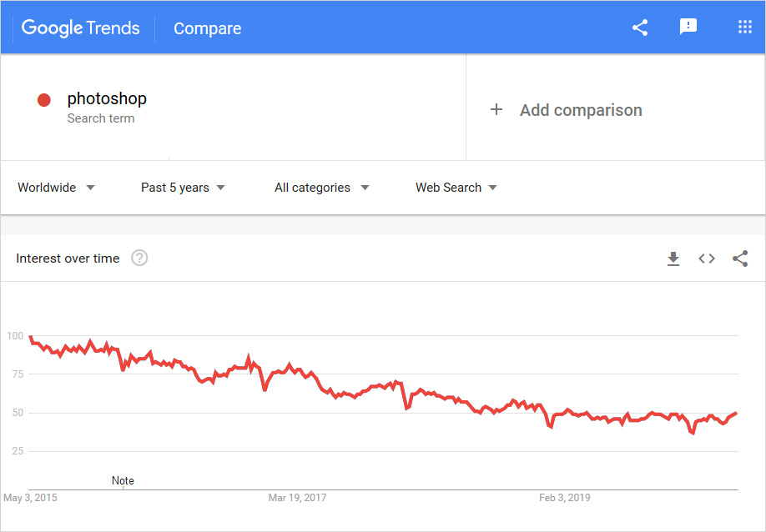This screenshot has height=532, width=766.
Task: Open the Web Search type dropdown
Action: pos(456,188)
